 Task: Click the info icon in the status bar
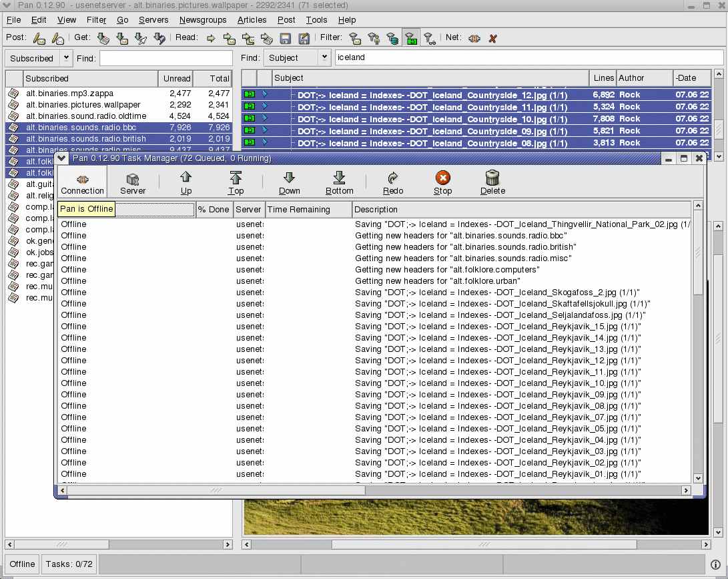[715, 564]
